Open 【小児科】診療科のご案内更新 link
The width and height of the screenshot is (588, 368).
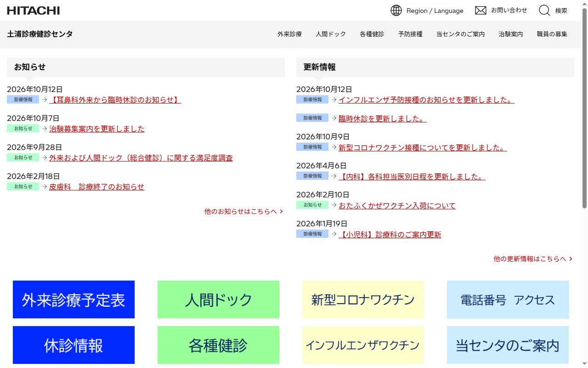(x=390, y=235)
